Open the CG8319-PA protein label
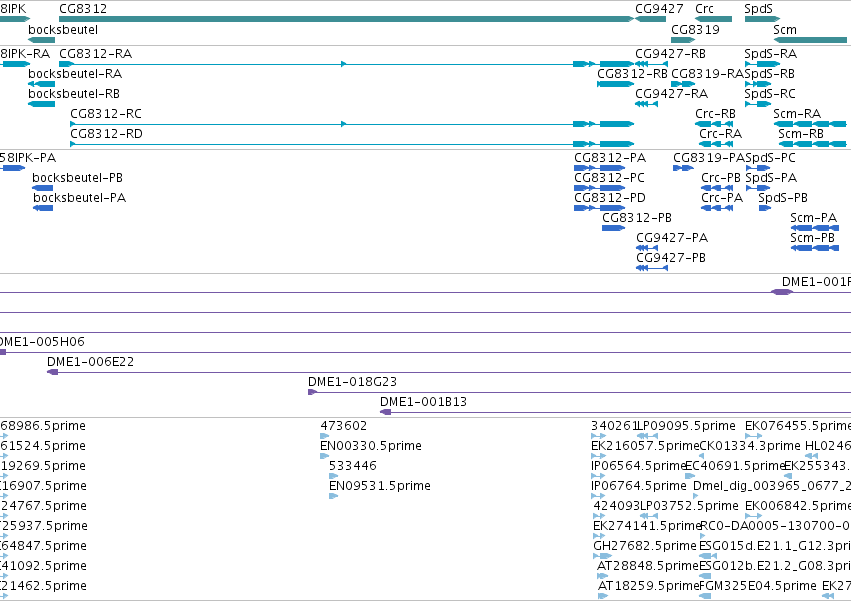Viewport: 851px width, 601px height. [x=709, y=158]
